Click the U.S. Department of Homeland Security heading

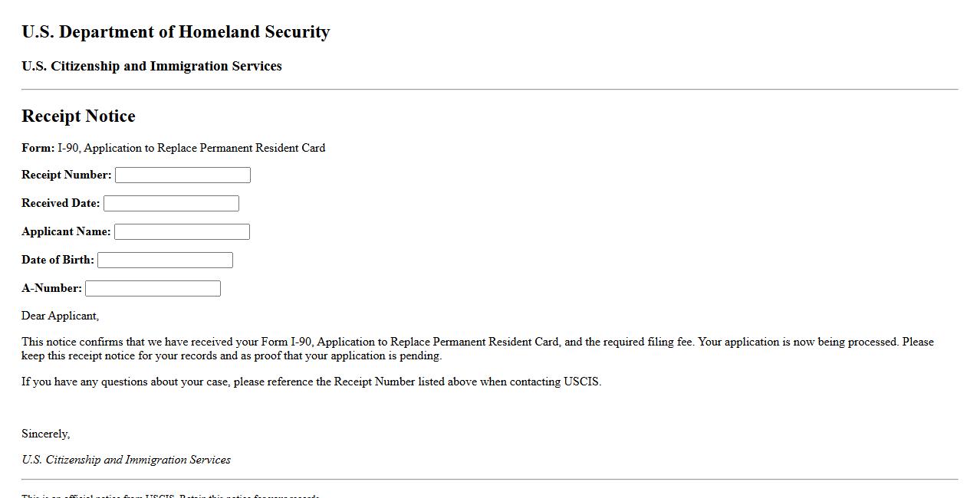(x=176, y=32)
